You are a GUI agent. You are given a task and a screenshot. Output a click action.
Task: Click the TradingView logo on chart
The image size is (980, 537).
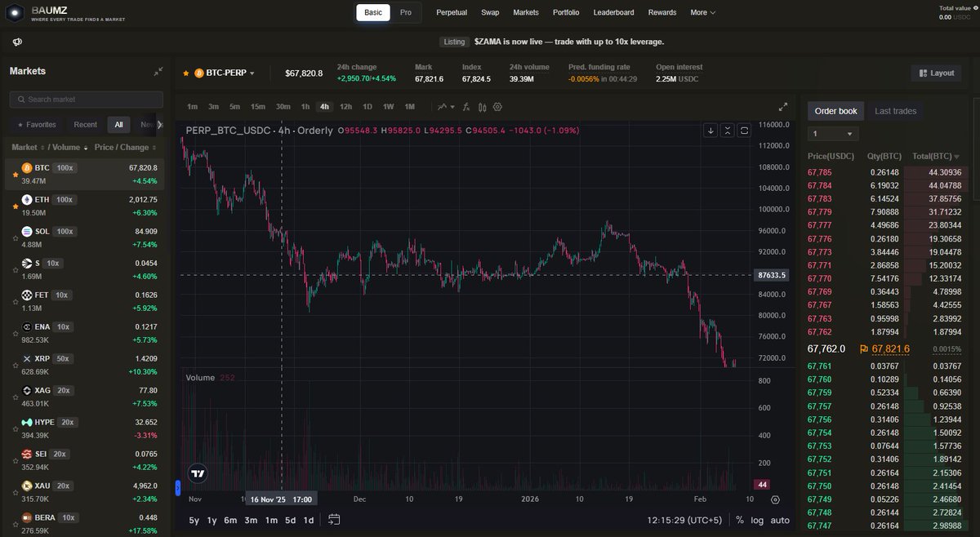tap(197, 473)
